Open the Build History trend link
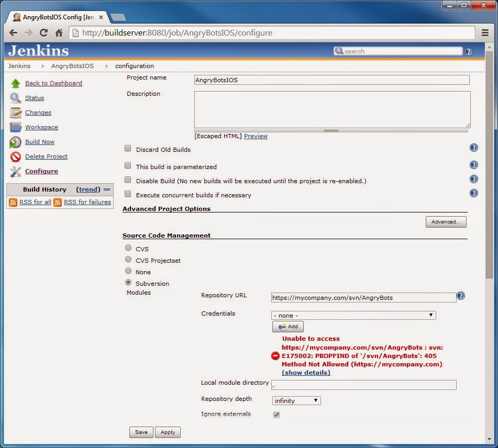 (88, 189)
